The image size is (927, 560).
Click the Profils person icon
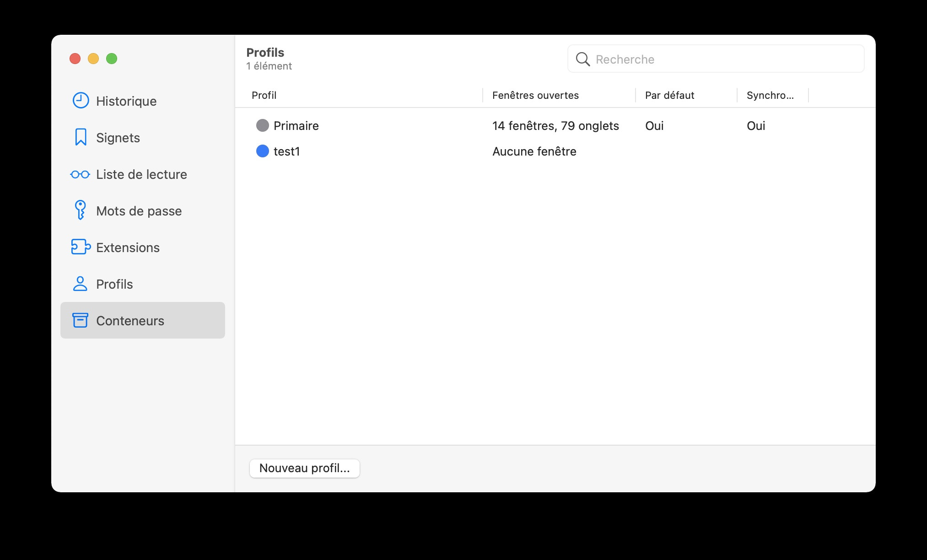[80, 284]
